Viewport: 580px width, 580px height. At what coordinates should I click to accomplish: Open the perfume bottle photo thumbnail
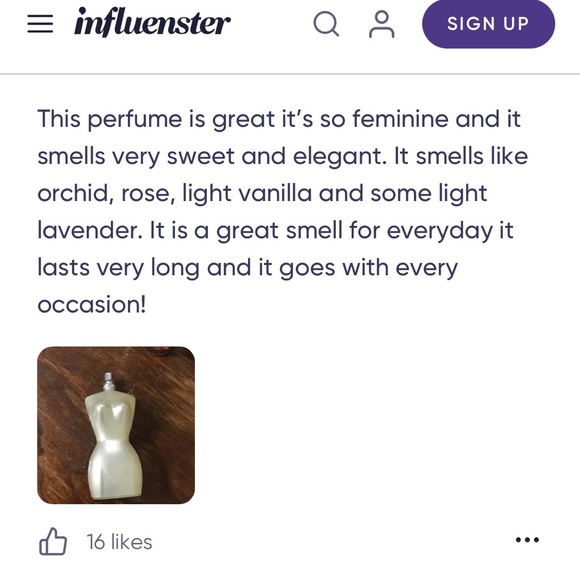(116, 425)
